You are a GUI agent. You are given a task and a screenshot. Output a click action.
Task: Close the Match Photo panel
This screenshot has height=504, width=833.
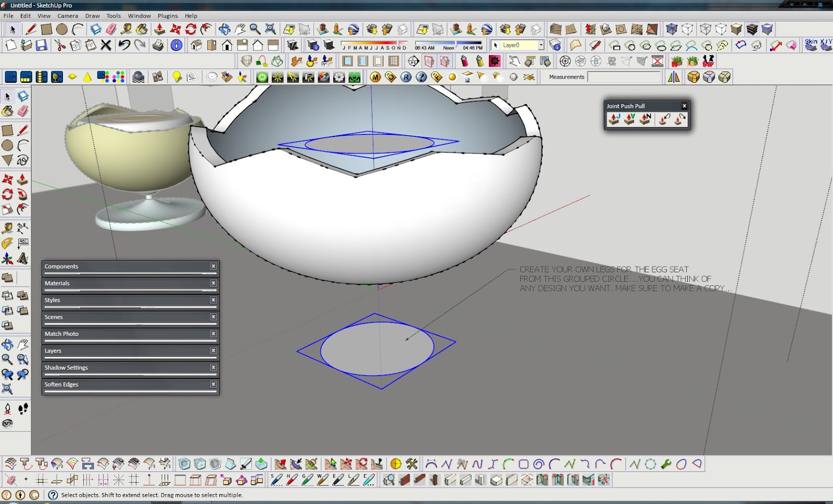point(213,333)
